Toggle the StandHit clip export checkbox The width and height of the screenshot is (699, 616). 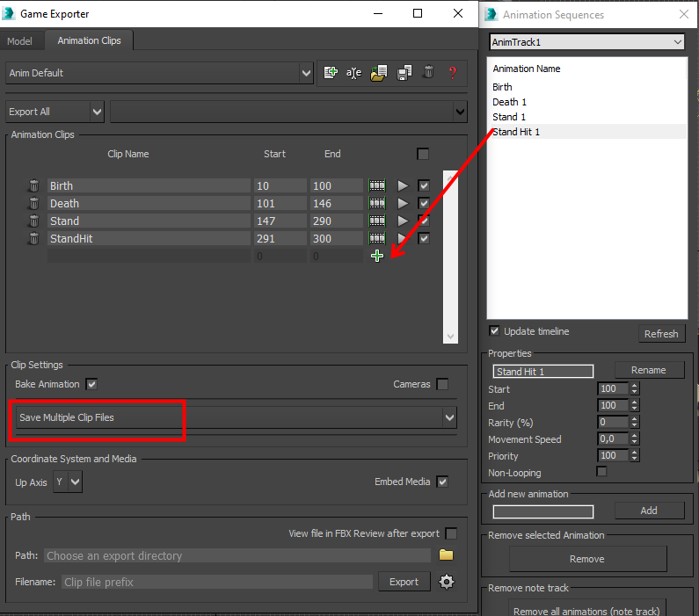click(424, 239)
